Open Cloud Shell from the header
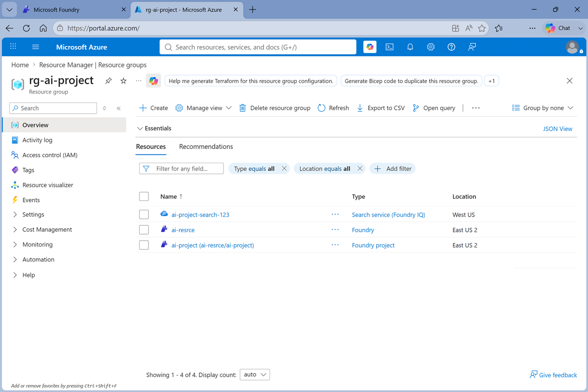The image size is (588, 392). pyautogui.click(x=390, y=47)
